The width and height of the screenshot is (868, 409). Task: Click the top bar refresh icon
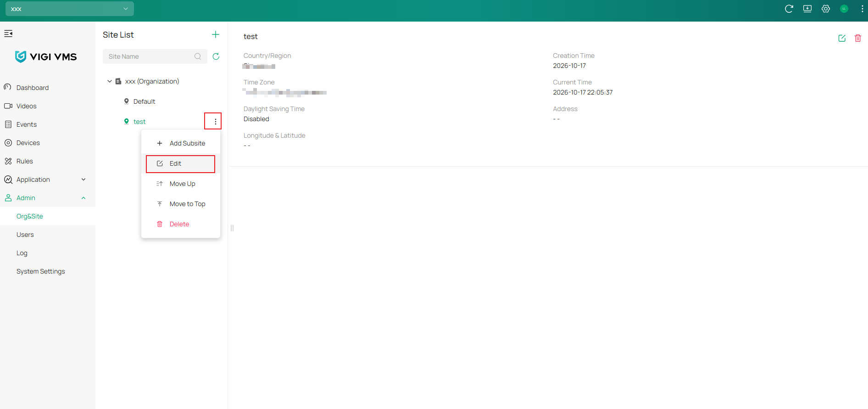789,9
